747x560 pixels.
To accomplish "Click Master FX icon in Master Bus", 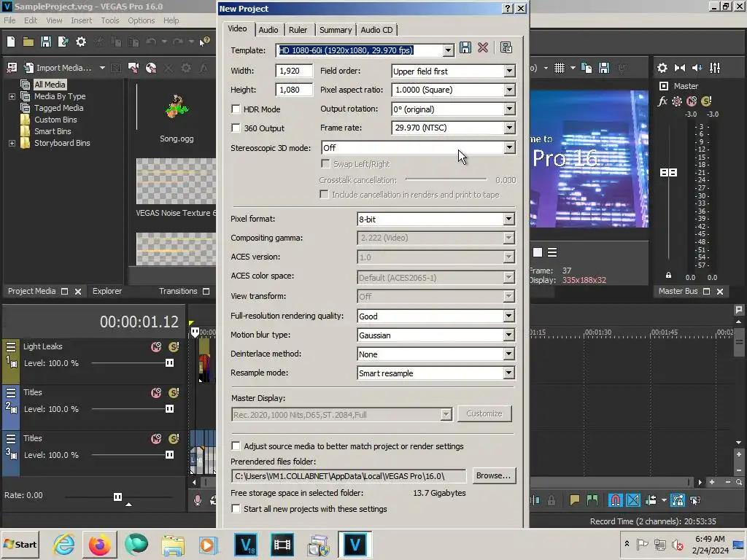I will pyautogui.click(x=662, y=101).
